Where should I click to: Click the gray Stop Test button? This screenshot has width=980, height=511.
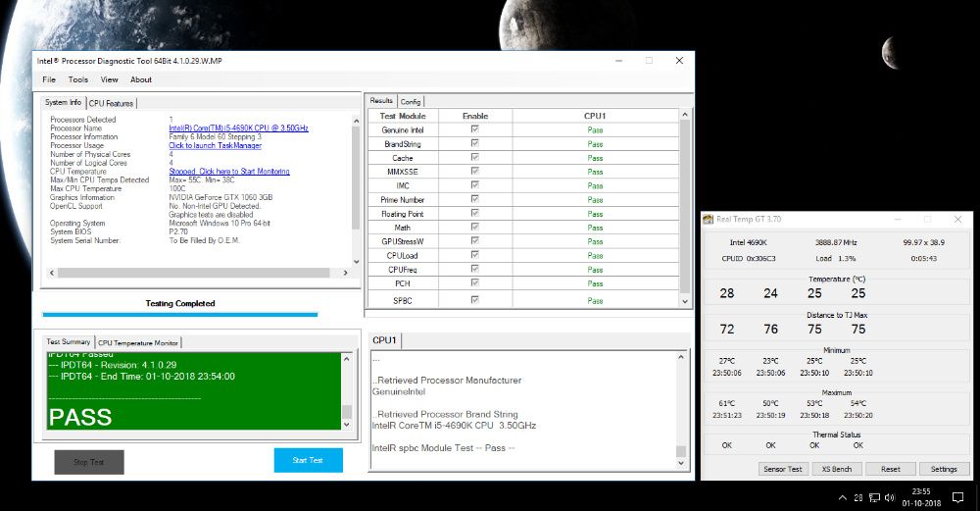89,462
